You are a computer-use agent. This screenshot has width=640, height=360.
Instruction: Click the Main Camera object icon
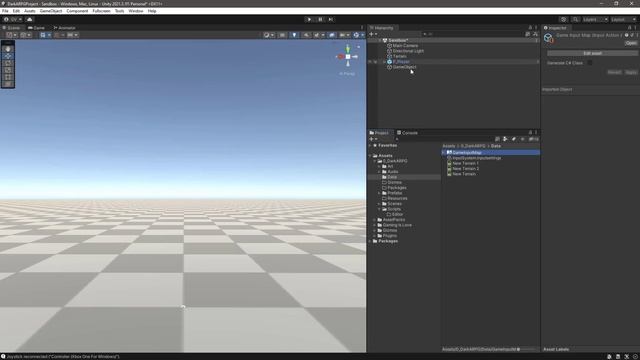(x=389, y=46)
